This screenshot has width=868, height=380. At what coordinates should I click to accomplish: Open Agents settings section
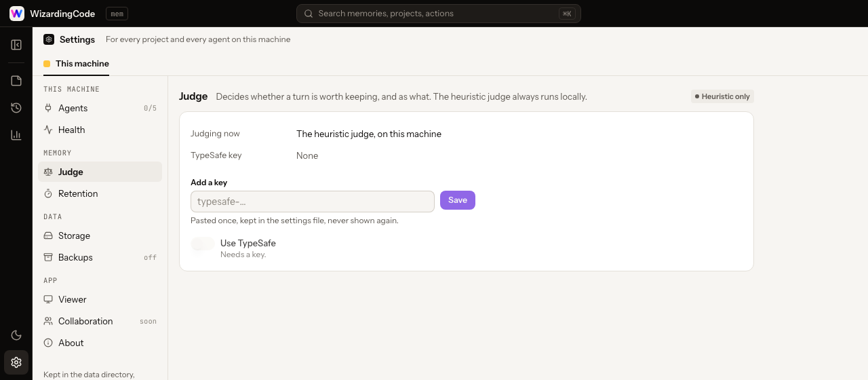point(100,108)
